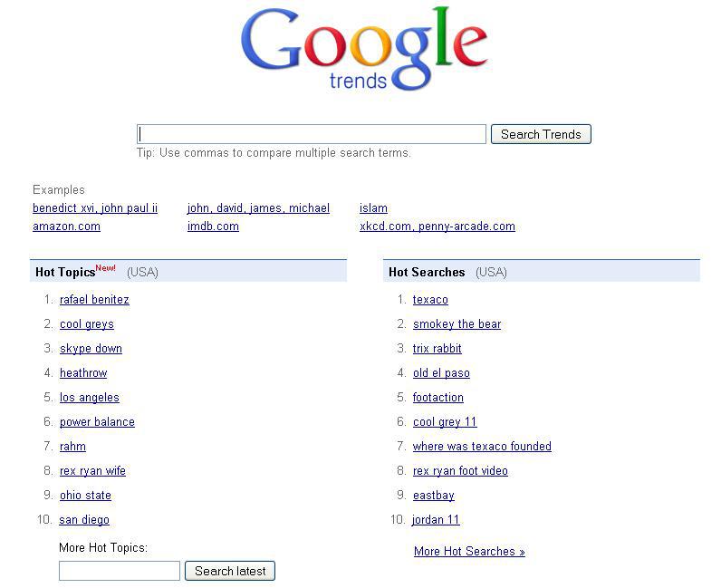This screenshot has width=721, height=588.
Task: Click the 'power balance' hot topic link
Action: (x=97, y=422)
